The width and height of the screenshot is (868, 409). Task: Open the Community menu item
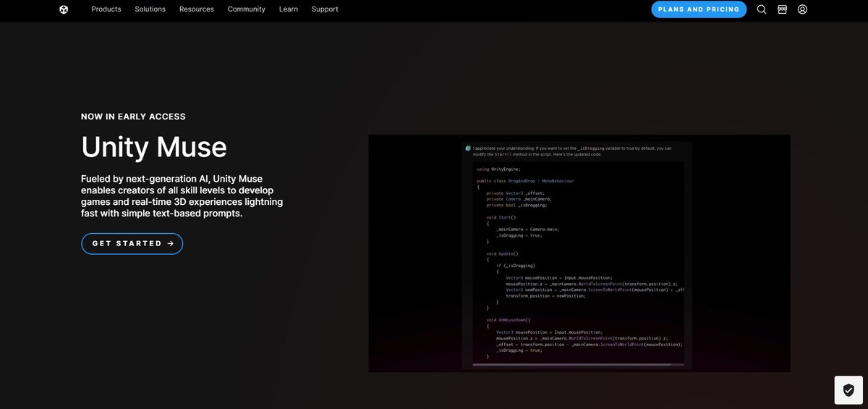tap(246, 9)
